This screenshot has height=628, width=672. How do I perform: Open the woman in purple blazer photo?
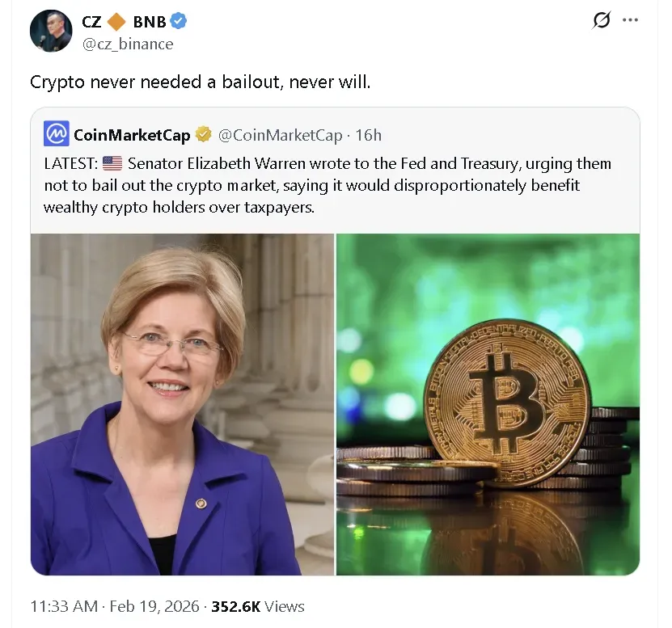182,404
